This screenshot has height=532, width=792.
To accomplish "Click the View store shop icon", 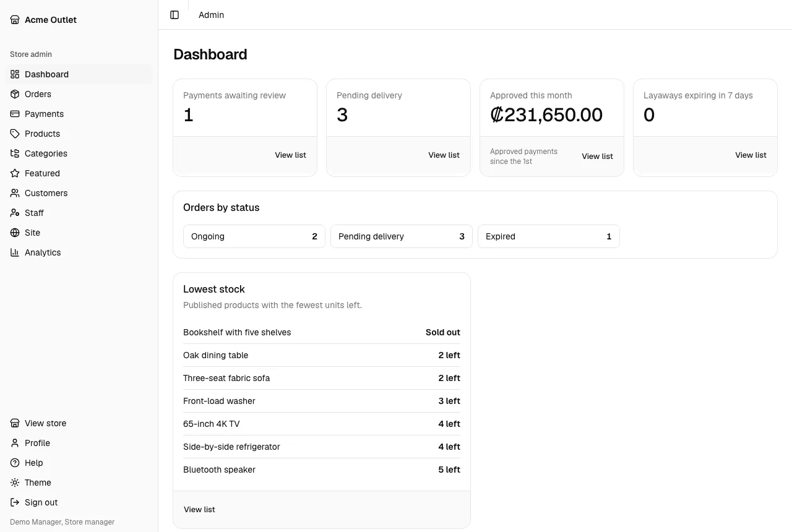I will pos(15,423).
